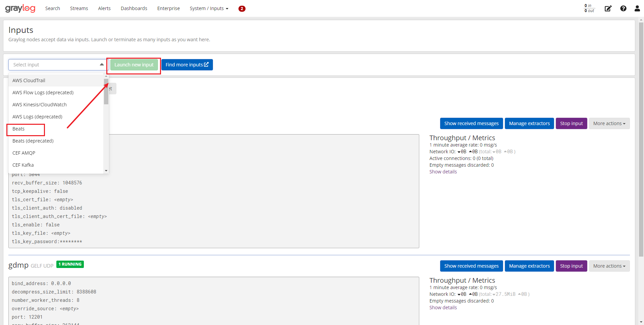Screen dimensions: 644x325
Task: Click the scroll-up arrow in the input list
Action: [x=106, y=76]
